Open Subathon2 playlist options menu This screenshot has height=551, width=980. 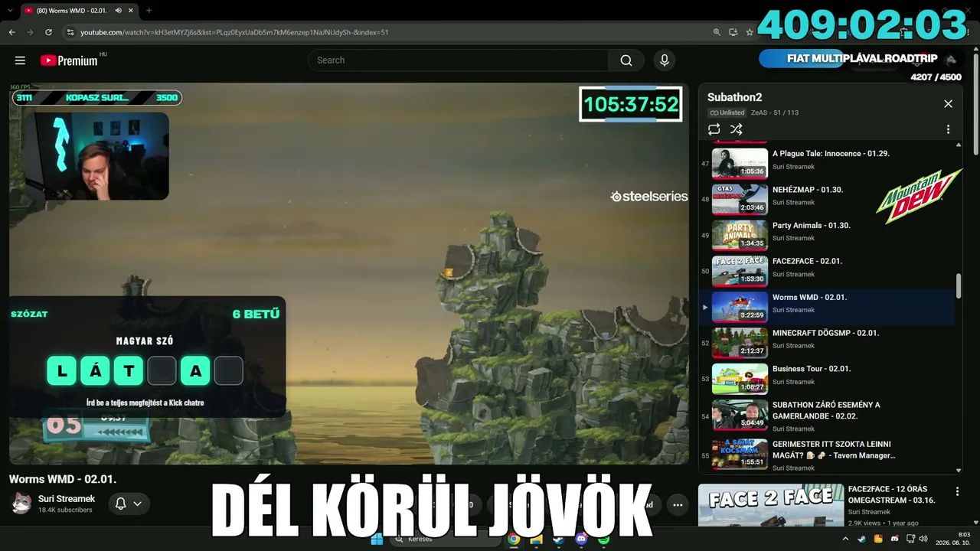948,129
